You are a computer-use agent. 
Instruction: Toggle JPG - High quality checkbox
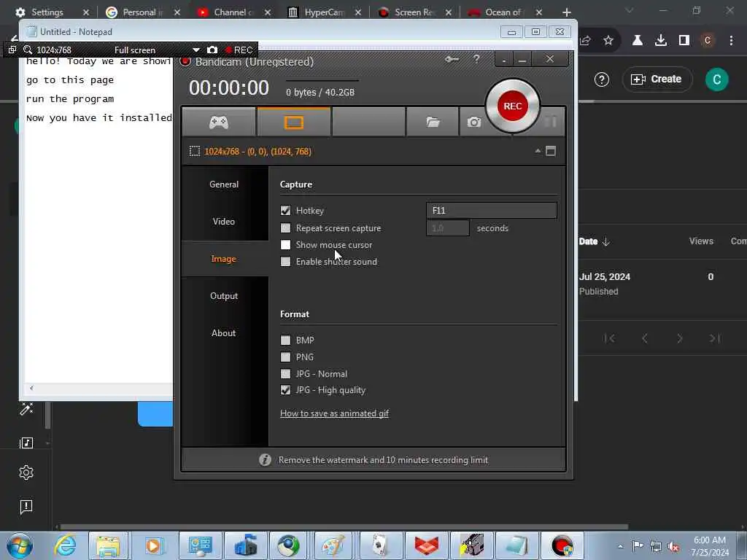coord(285,390)
